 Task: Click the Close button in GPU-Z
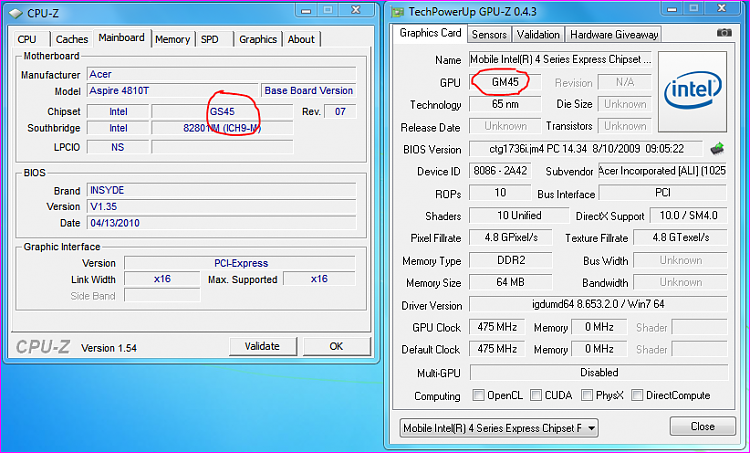(x=703, y=426)
